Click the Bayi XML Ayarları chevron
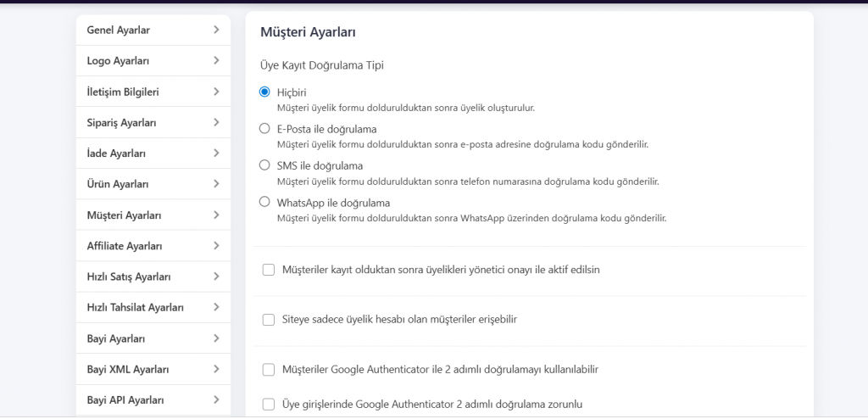 (216, 369)
